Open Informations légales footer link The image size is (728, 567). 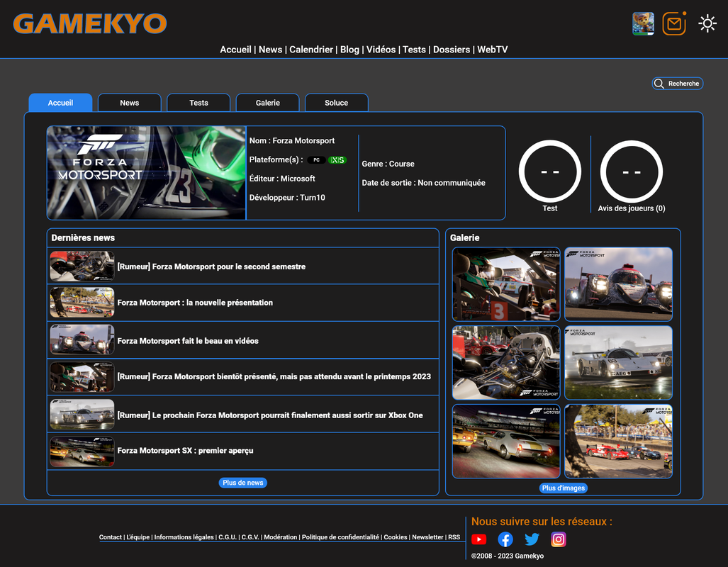click(x=184, y=537)
